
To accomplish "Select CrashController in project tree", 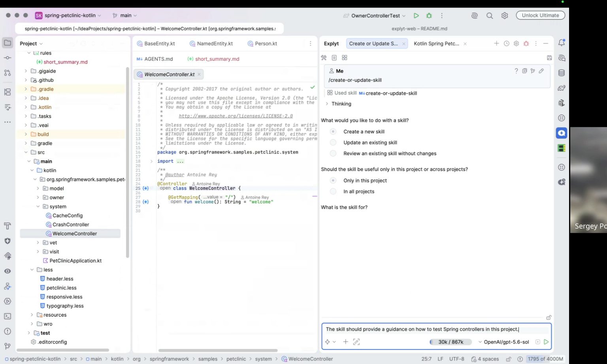I will 71,225.
